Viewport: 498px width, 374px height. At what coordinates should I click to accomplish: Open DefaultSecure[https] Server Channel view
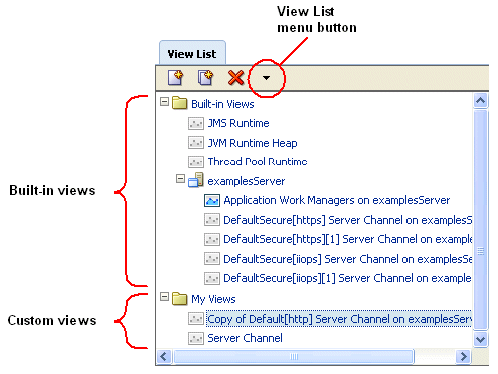point(348,220)
